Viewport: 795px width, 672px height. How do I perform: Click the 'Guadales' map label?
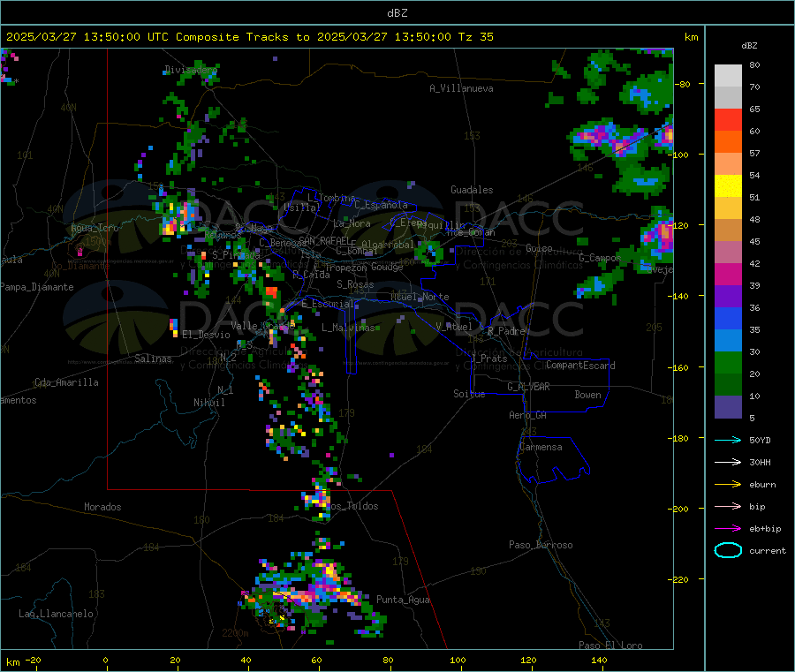[x=472, y=190]
